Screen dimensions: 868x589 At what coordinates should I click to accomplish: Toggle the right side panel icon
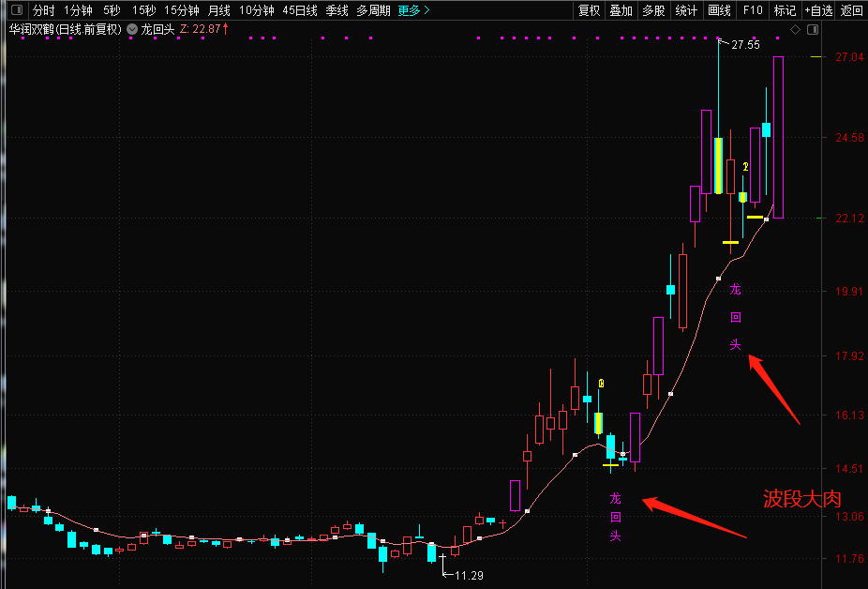813,30
